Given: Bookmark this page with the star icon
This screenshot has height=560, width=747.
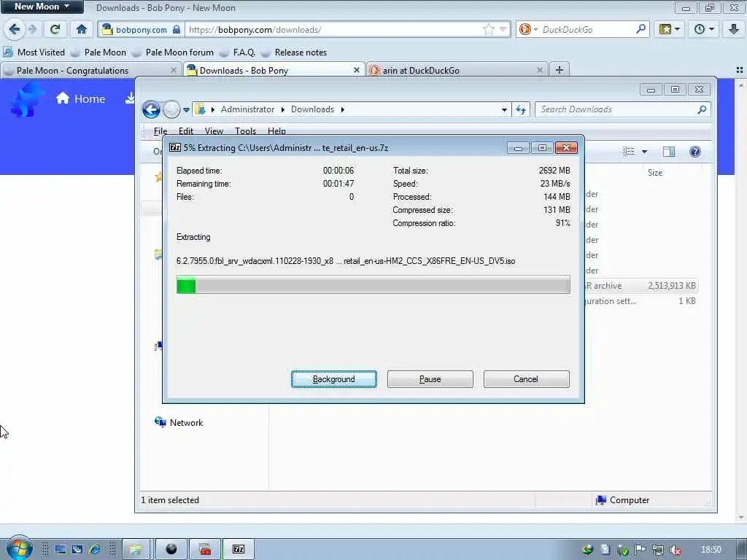Looking at the screenshot, I should coord(488,29).
